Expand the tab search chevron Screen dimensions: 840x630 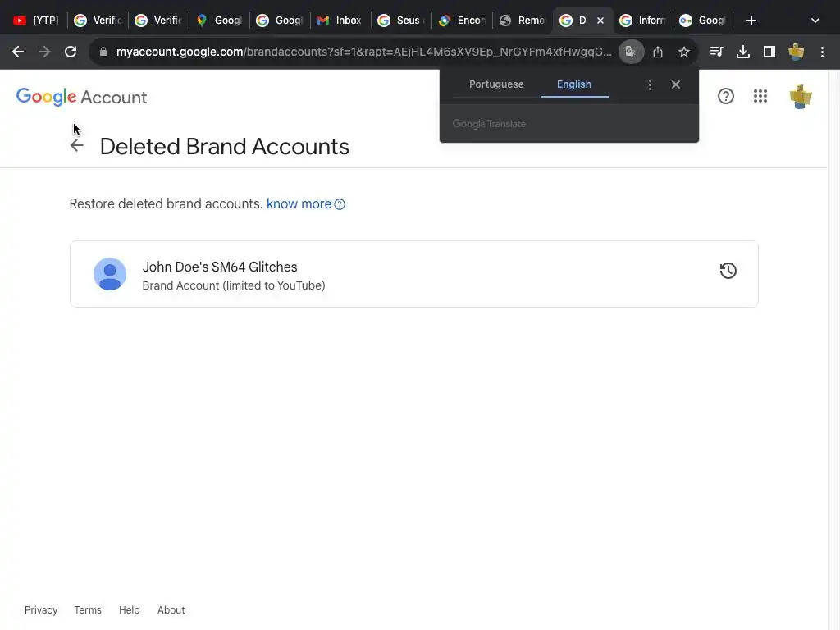coord(815,21)
